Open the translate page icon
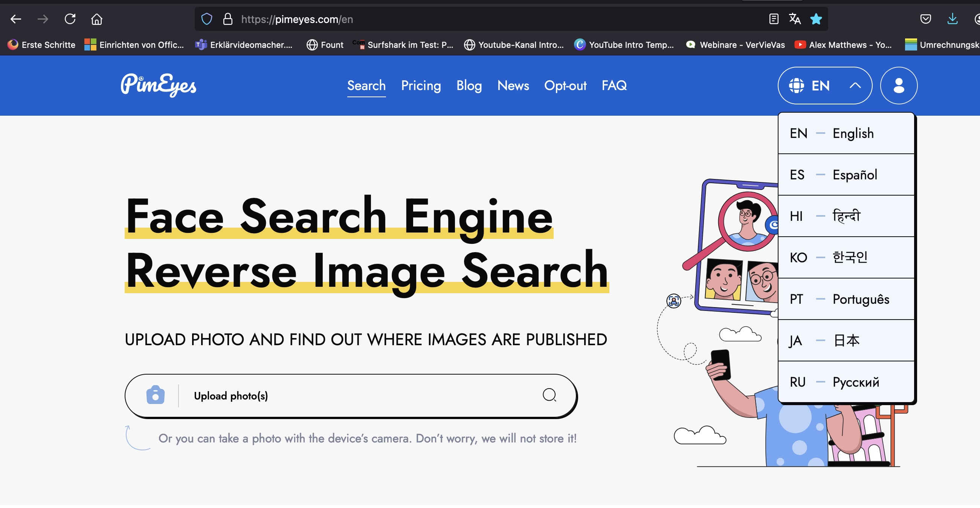This screenshot has height=508, width=980. (x=795, y=18)
